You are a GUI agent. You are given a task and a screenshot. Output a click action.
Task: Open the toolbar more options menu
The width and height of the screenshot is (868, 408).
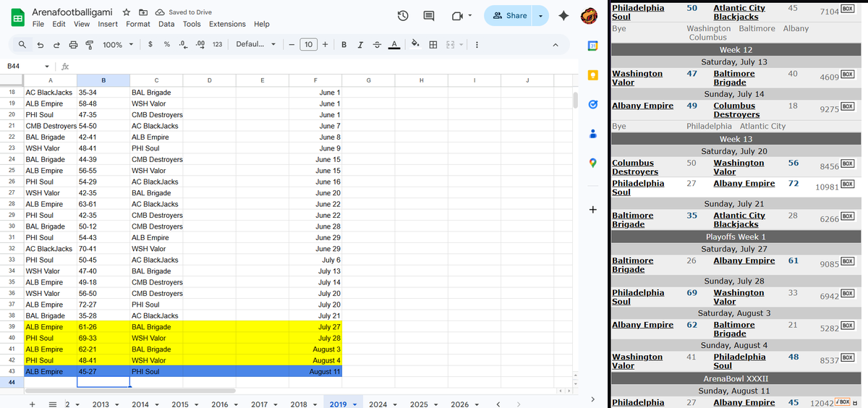[477, 45]
